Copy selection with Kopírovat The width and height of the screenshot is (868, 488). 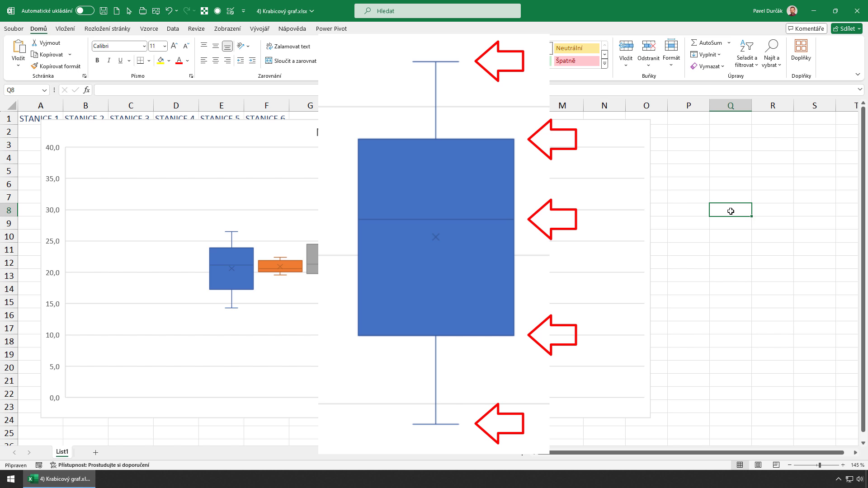[x=47, y=55]
